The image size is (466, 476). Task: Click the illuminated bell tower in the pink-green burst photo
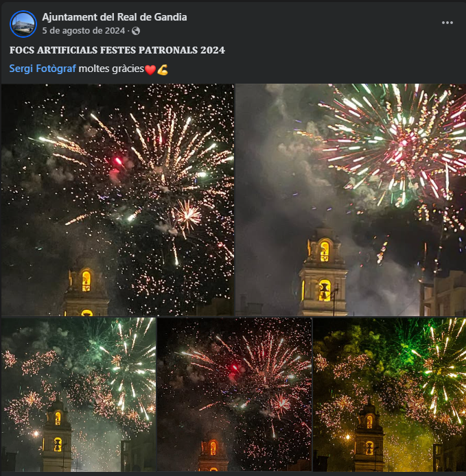(323, 272)
